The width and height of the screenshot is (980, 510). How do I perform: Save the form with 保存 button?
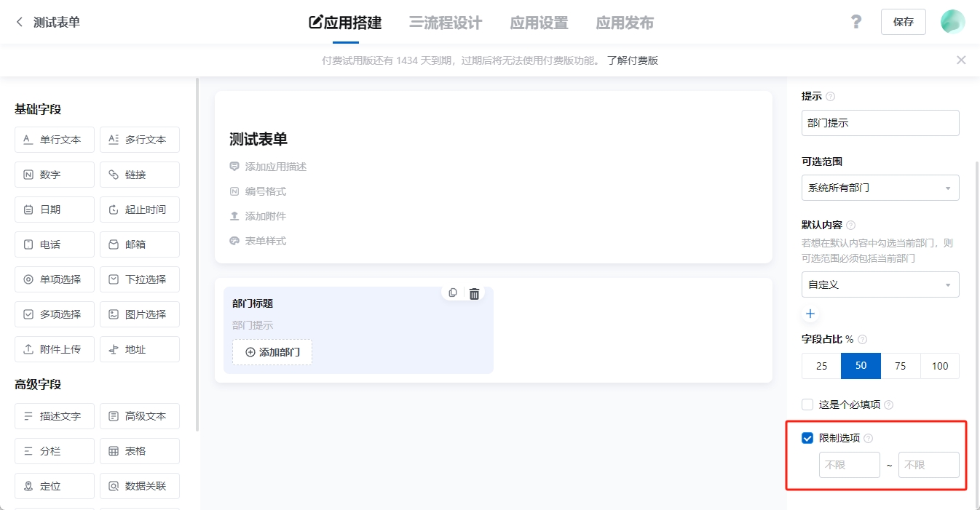click(903, 21)
